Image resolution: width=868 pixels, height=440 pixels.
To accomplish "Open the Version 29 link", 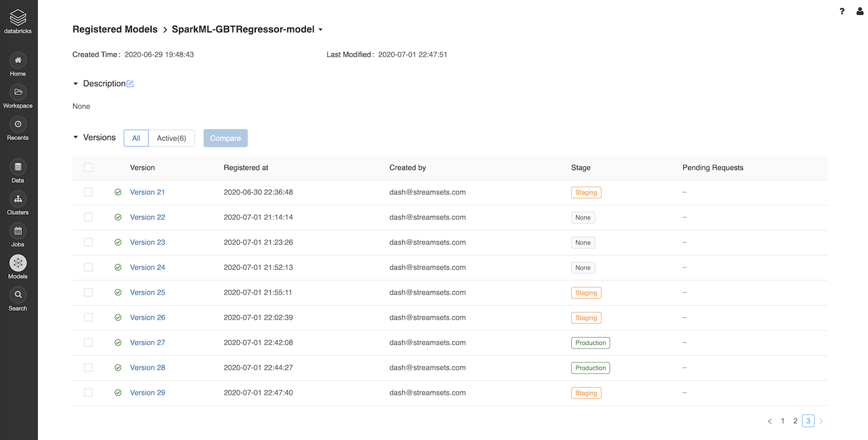I will coord(148,393).
